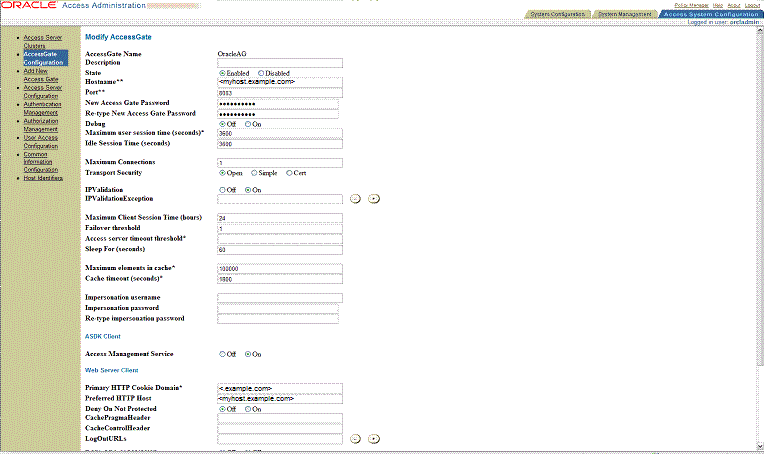Turn Debug On

click(248, 124)
